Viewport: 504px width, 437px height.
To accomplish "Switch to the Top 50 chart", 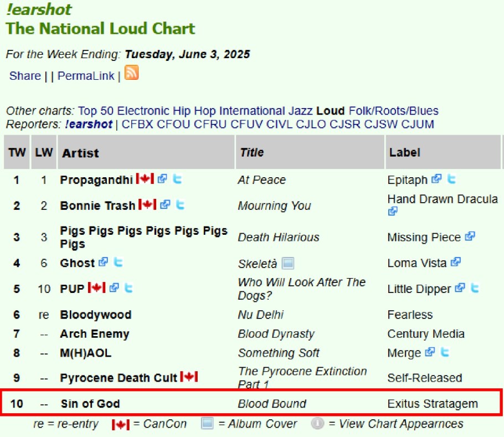I will coord(96,111).
